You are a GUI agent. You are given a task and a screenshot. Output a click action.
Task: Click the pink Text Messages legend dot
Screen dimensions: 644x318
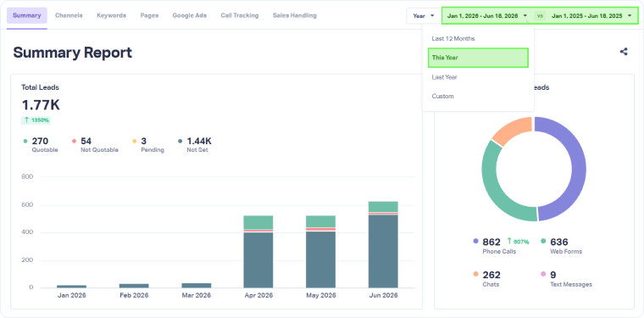pos(543,274)
